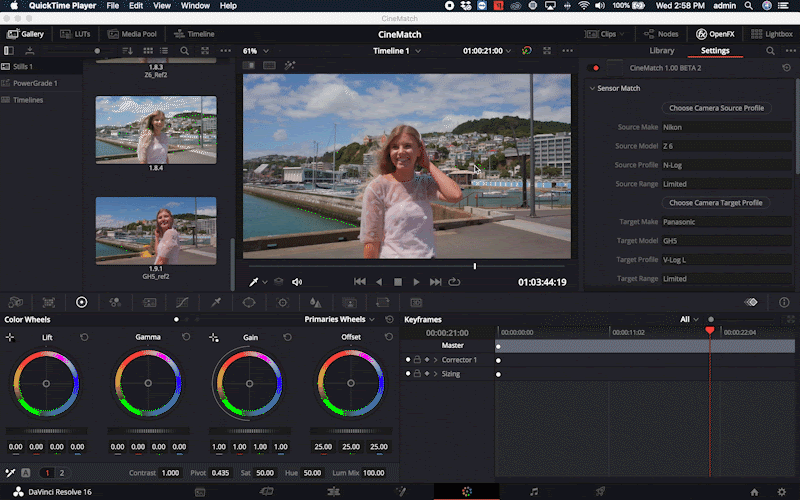Toggle loop playback in the viewer
800x500 pixels.
[455, 282]
